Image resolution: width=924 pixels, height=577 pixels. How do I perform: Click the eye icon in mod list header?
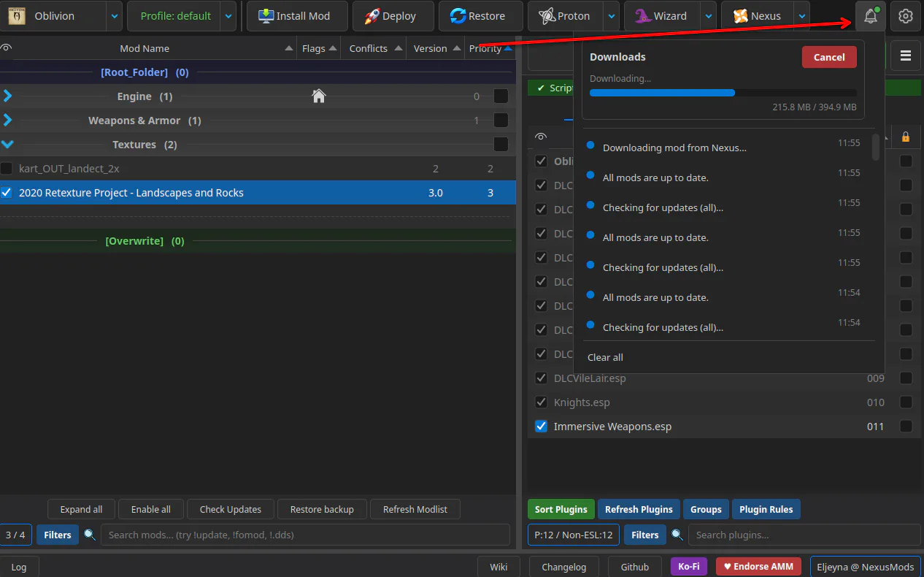coord(7,48)
